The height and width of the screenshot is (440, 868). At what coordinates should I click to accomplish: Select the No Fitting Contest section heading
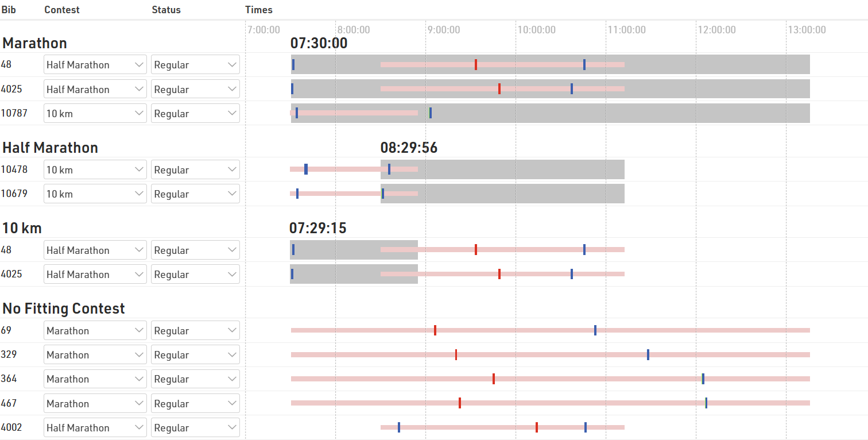tap(64, 308)
